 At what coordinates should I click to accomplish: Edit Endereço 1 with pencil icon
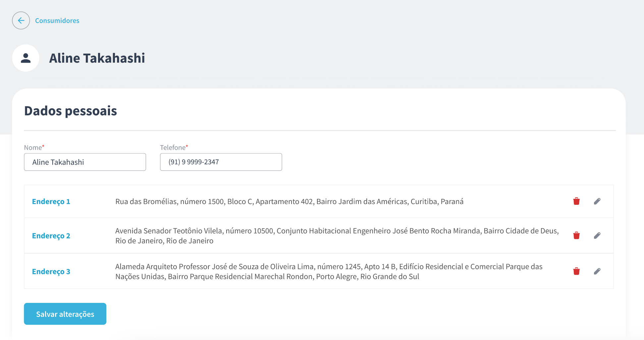pyautogui.click(x=597, y=201)
